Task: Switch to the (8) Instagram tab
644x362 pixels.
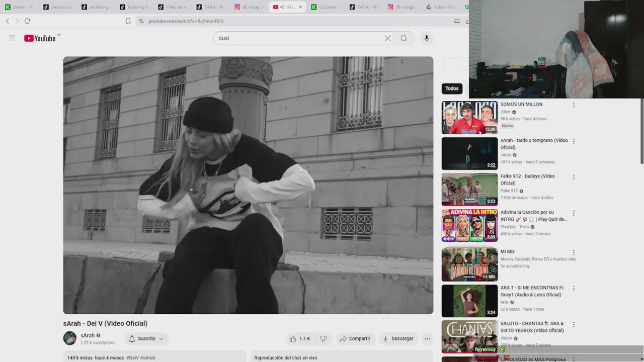Action: click(x=250, y=7)
